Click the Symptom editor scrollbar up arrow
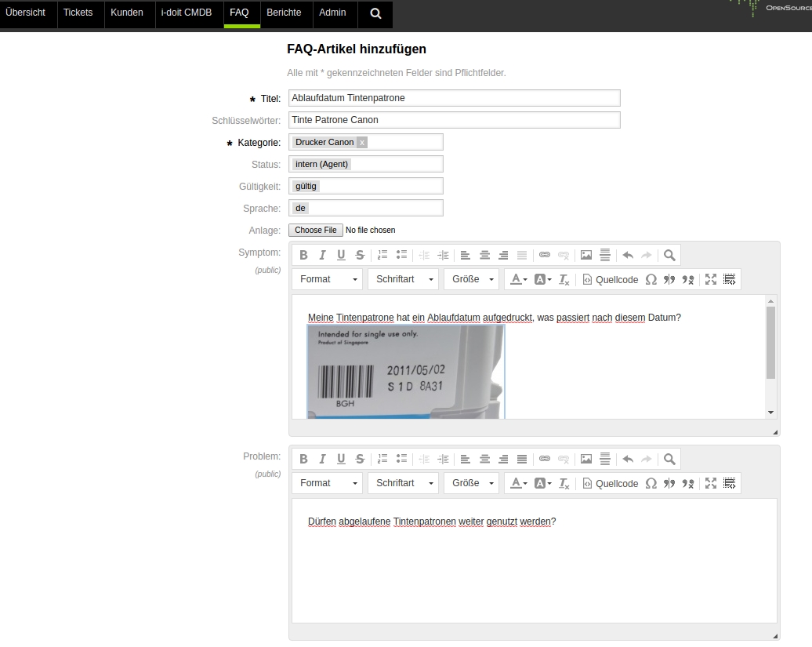The image size is (812, 647). [x=770, y=301]
